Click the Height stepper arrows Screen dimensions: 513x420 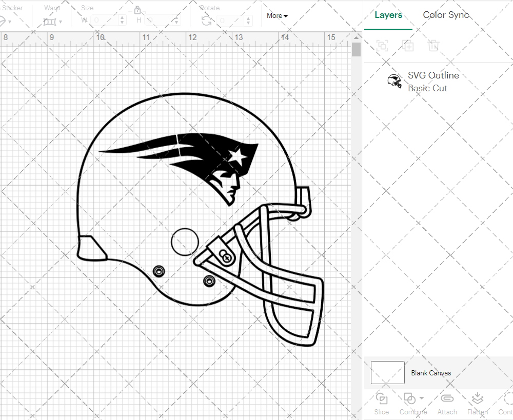pos(176,21)
